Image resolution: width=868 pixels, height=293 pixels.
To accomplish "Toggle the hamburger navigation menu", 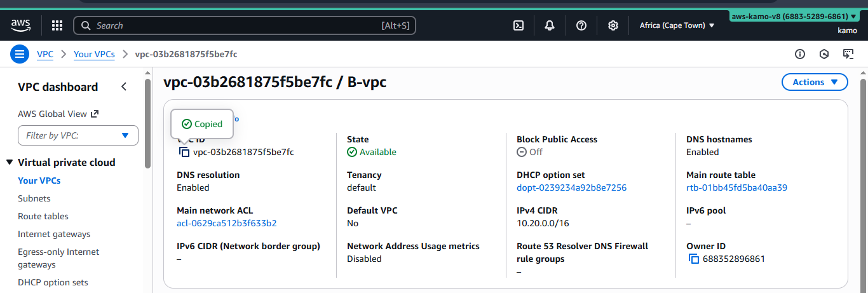I will [20, 54].
